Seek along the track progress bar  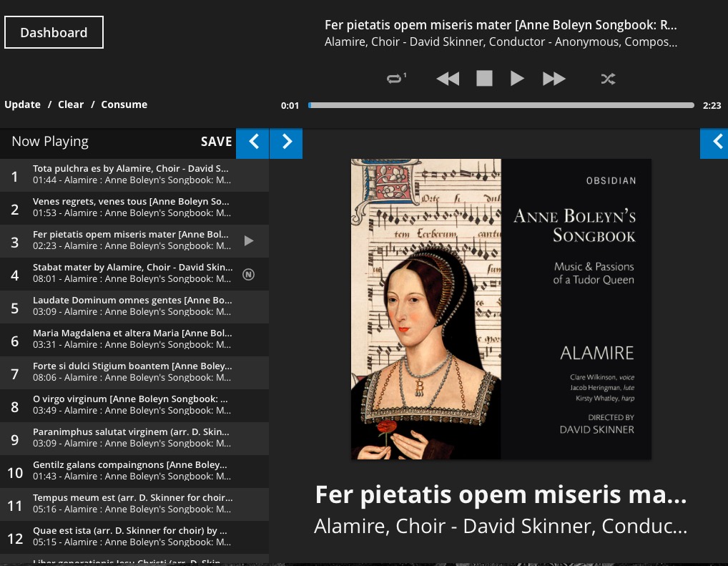(x=501, y=105)
